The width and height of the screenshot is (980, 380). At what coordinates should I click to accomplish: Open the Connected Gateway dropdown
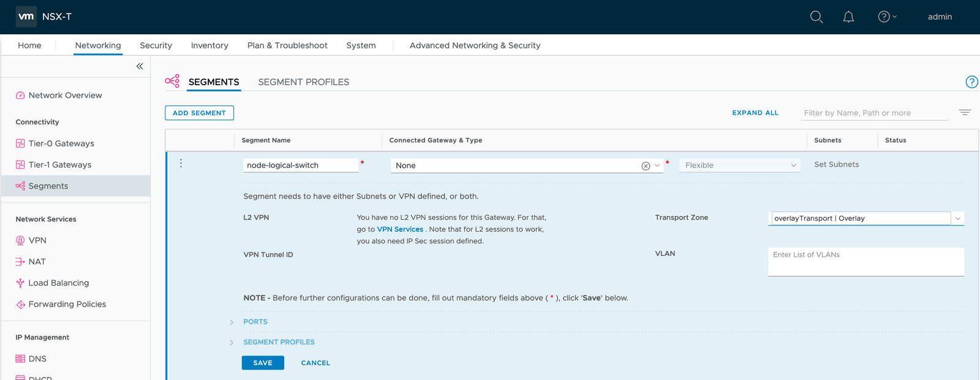(x=657, y=165)
